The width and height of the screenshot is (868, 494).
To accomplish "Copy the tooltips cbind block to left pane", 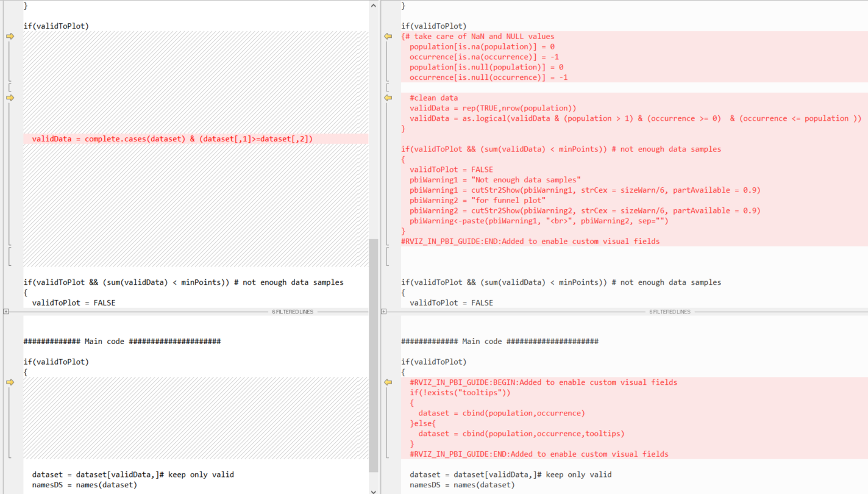I will point(388,382).
